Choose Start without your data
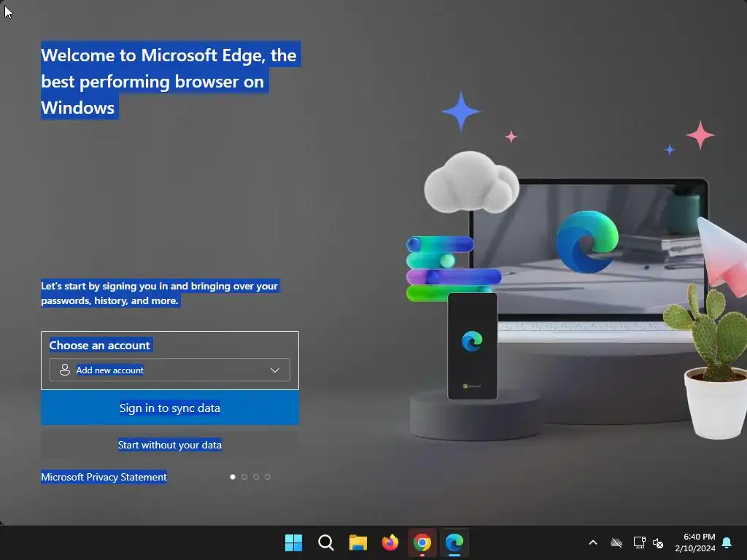Screen dimensions: 747x560 click(169, 445)
